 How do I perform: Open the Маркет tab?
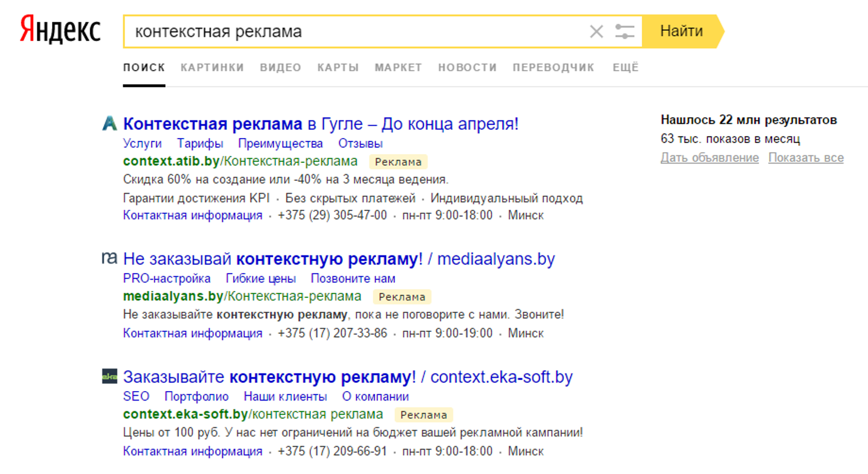(x=398, y=68)
